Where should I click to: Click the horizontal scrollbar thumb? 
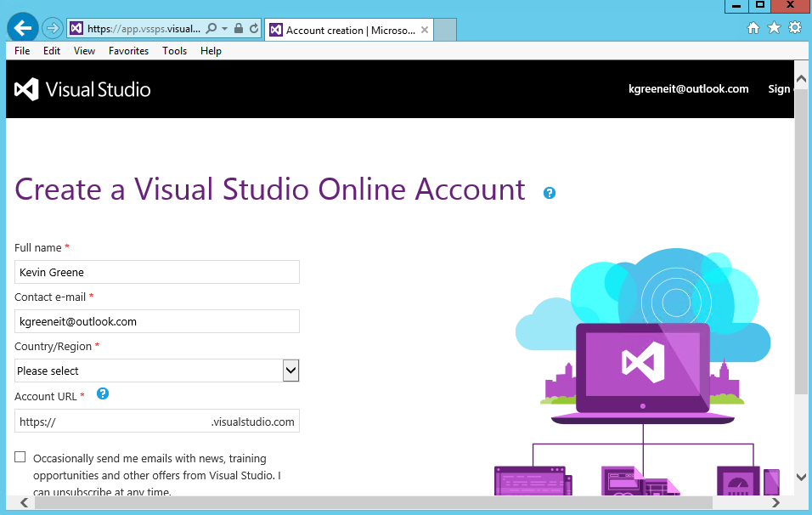click(x=374, y=502)
